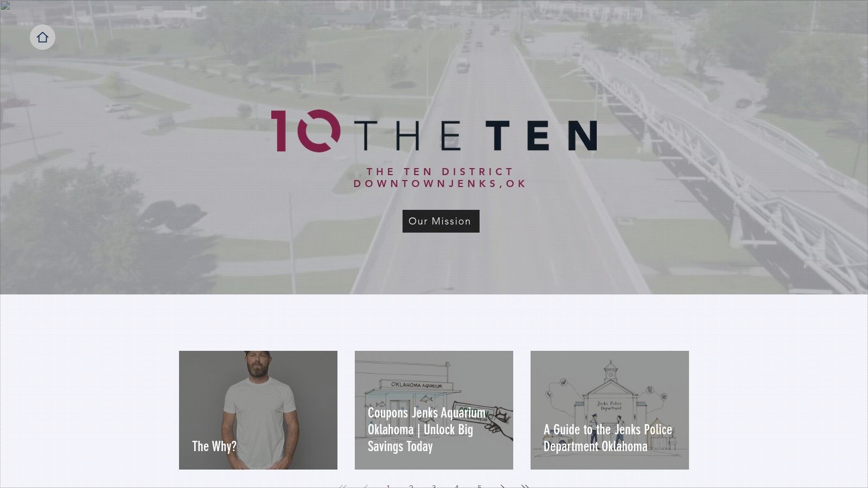
Task: Select page 5 in pagination
Action: pyautogui.click(x=480, y=486)
